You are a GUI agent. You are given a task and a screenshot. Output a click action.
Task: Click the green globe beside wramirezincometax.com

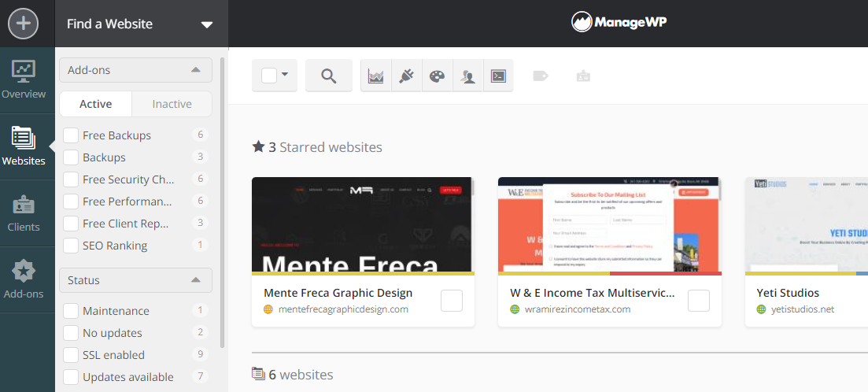point(515,309)
